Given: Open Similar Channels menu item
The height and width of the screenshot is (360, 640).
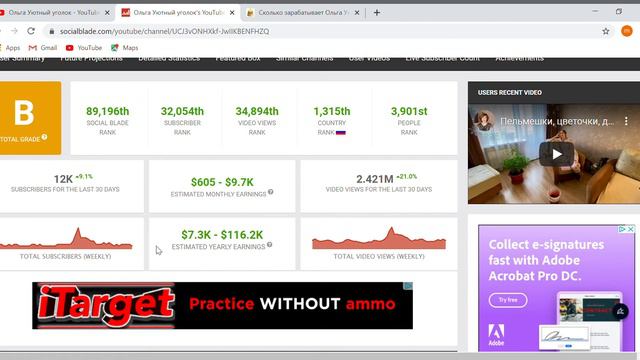Looking at the screenshot, I should (x=304, y=58).
